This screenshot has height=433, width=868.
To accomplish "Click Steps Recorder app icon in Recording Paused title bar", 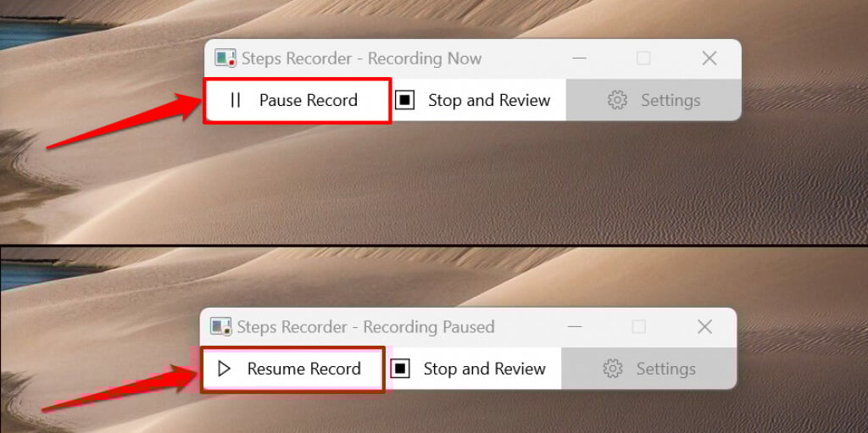I will [x=221, y=327].
